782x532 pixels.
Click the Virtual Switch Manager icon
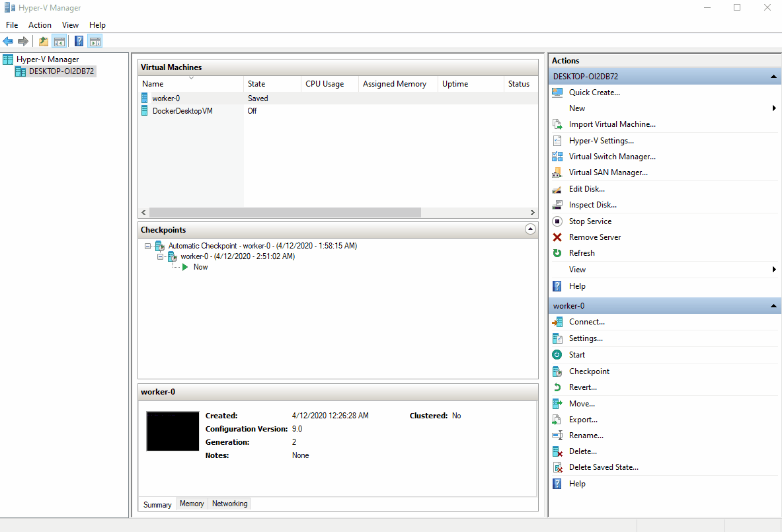click(x=557, y=157)
